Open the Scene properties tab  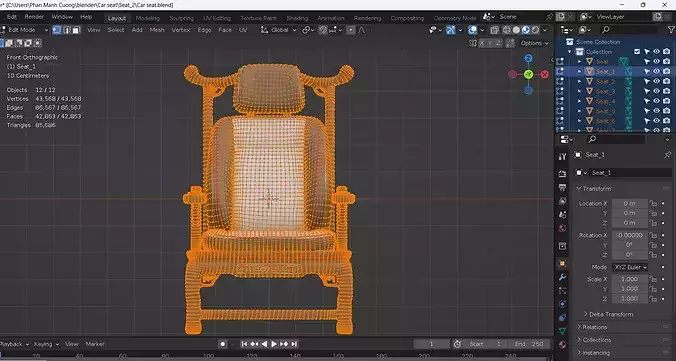coord(562,214)
